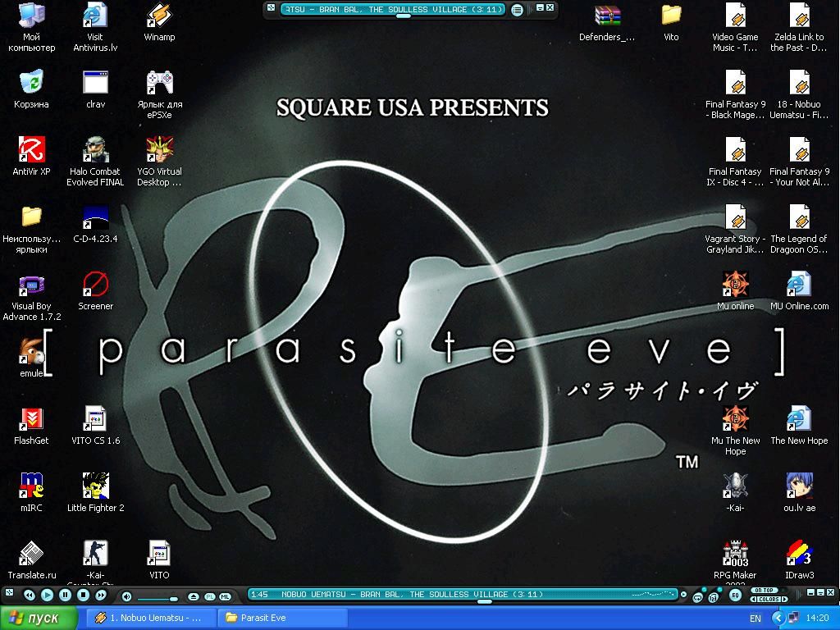The width and height of the screenshot is (840, 630).
Task: Select the C-D-4.23.4 icon
Action: 95,224
